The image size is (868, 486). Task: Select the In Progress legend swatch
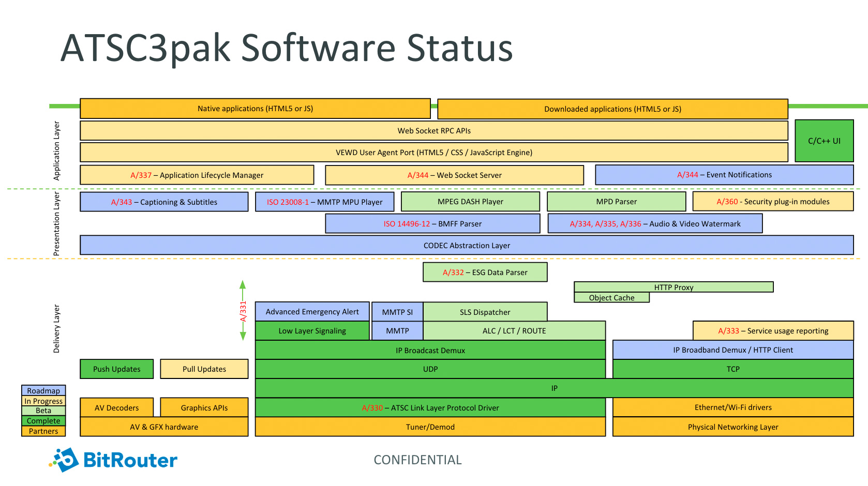tap(43, 401)
